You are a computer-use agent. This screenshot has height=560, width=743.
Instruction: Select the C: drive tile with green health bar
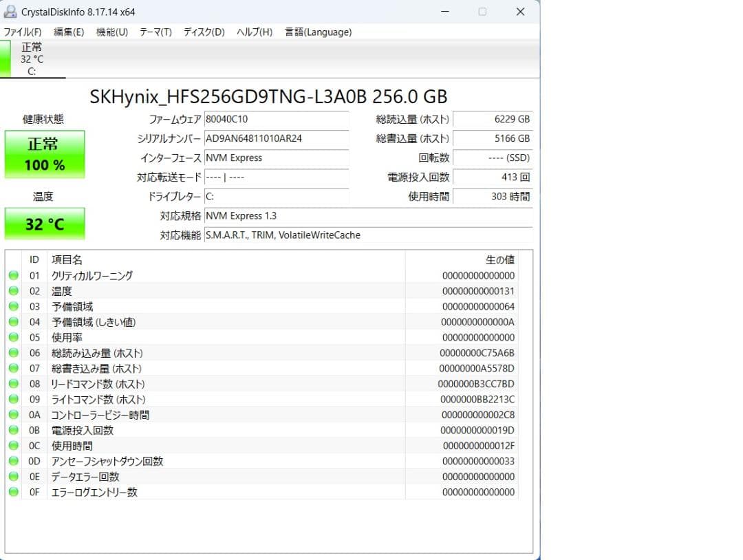pyautogui.click(x=32, y=58)
